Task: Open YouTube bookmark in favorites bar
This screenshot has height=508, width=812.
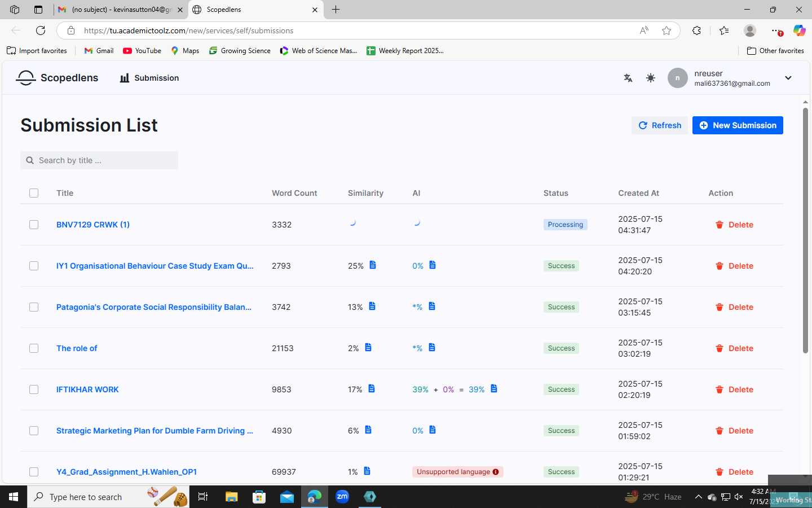Action: tap(142, 51)
